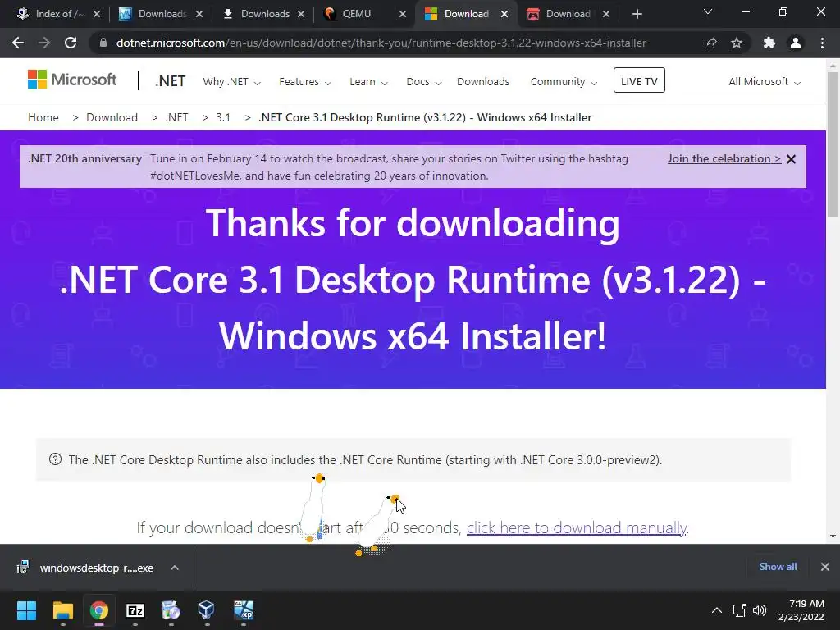The height and width of the screenshot is (630, 840).
Task: Go to 3.1 breadcrumb link
Action: pos(223,117)
